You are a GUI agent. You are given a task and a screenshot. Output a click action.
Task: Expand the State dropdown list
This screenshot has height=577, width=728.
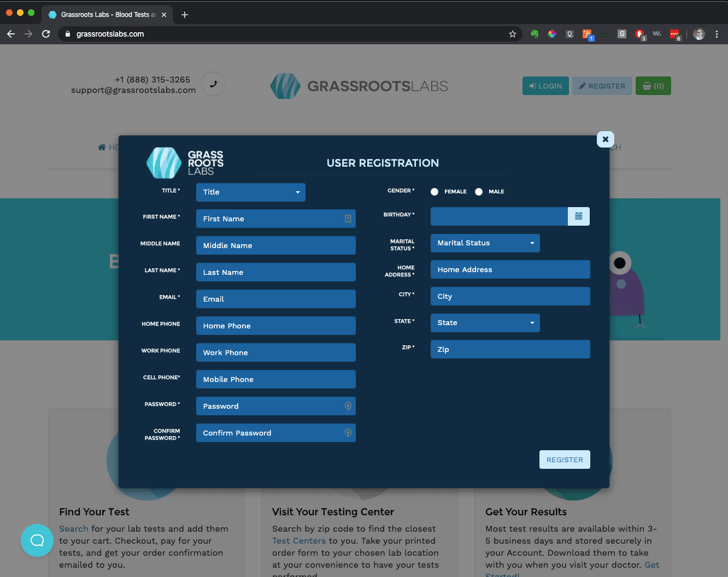click(x=485, y=323)
